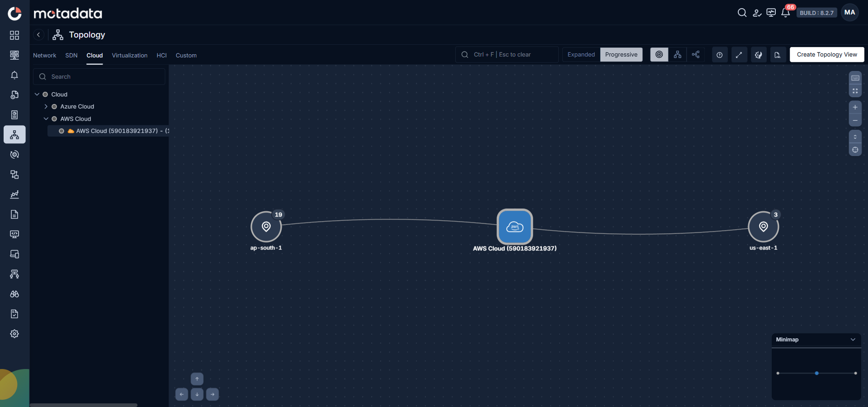This screenshot has width=868, height=407.
Task: Switch to Expanded view mode
Action: click(x=581, y=55)
